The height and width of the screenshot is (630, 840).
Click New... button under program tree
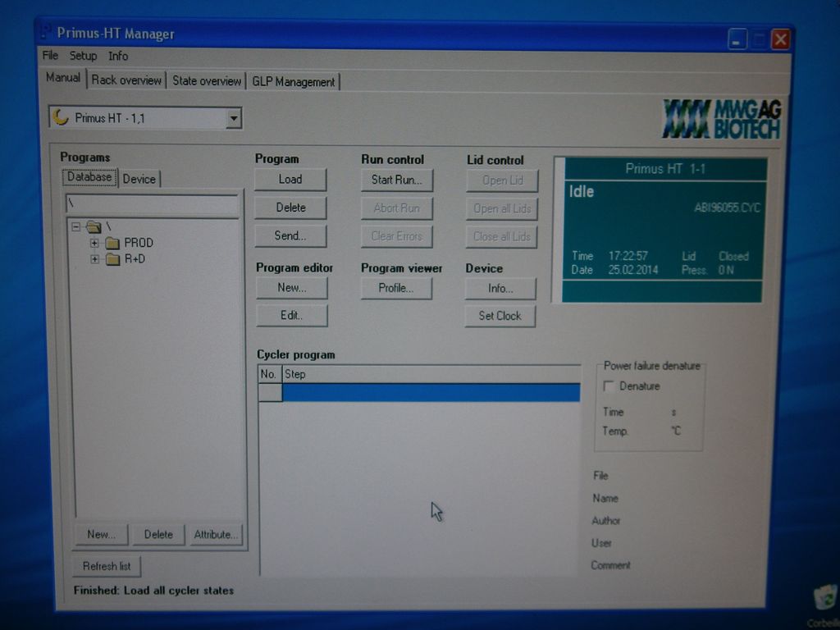(x=101, y=535)
